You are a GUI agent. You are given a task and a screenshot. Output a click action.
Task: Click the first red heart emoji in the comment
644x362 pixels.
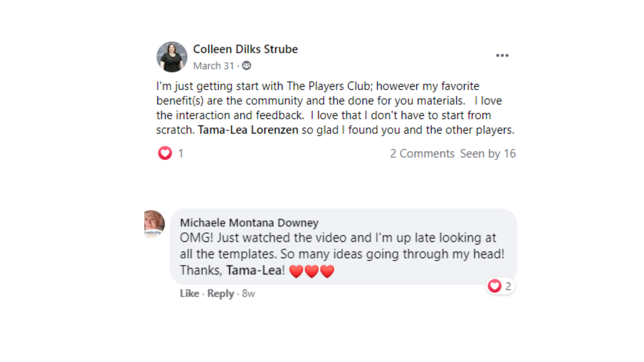[296, 271]
